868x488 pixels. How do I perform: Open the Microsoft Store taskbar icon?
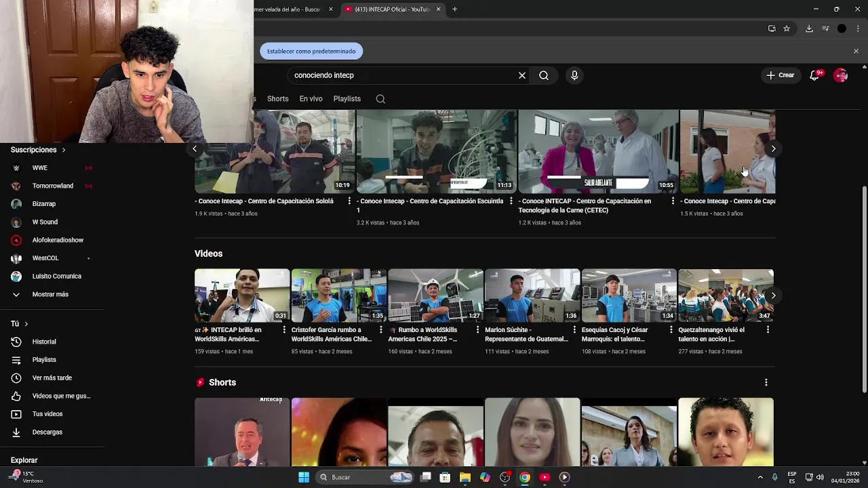(445, 477)
